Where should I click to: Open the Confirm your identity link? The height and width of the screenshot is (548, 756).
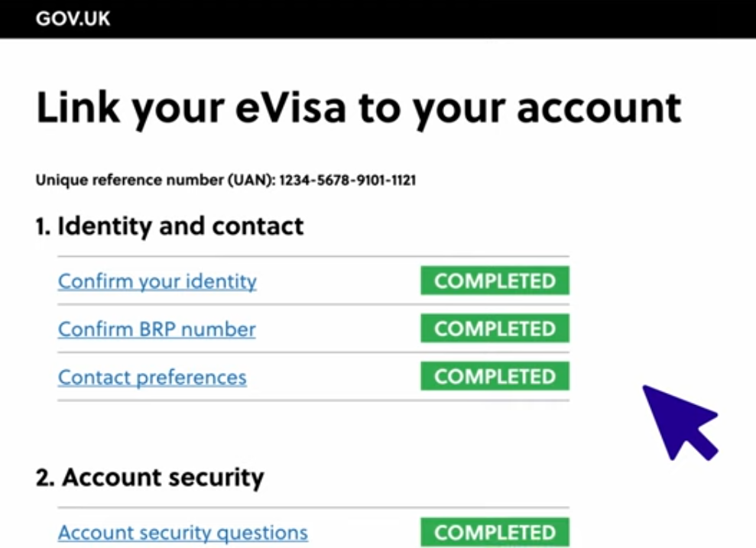(x=157, y=281)
